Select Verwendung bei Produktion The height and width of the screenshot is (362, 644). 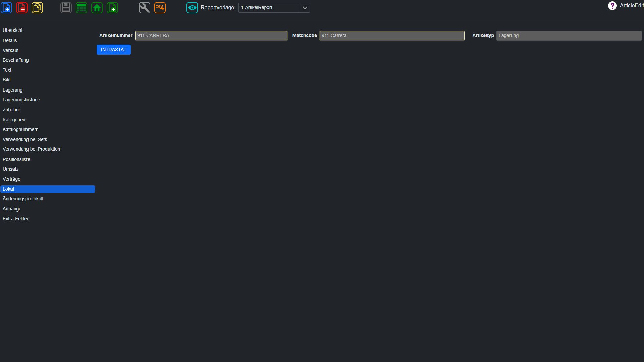tap(48, 149)
